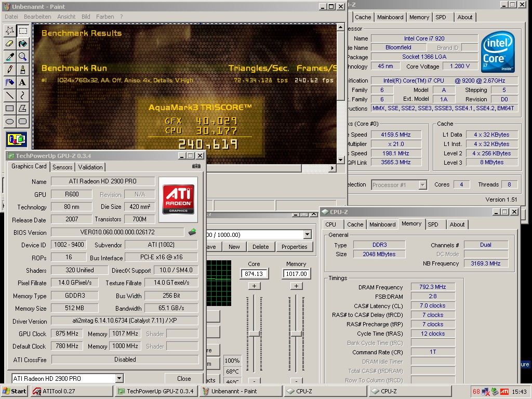
Task: Open the Farben menu in Paint
Action: coord(105,17)
